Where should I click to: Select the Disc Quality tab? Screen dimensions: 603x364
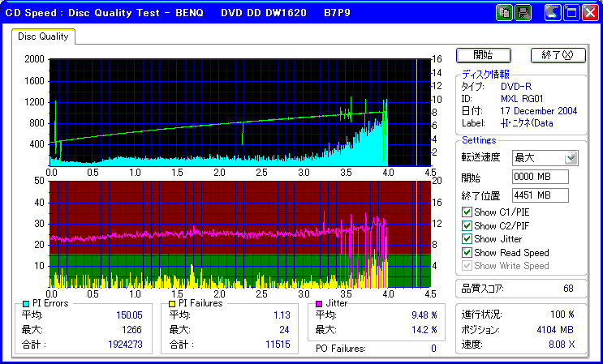click(x=43, y=36)
